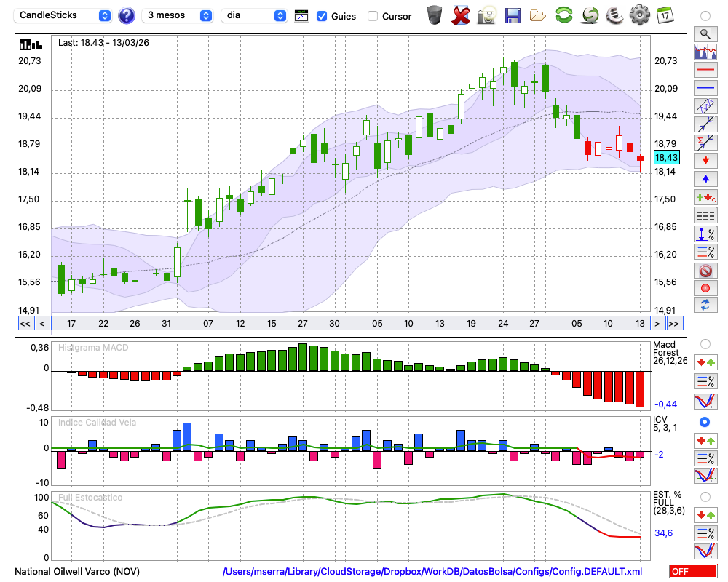The height and width of the screenshot is (582, 728).
Task: Click the Estocastico red-green arrows button
Action: [x=705, y=514]
